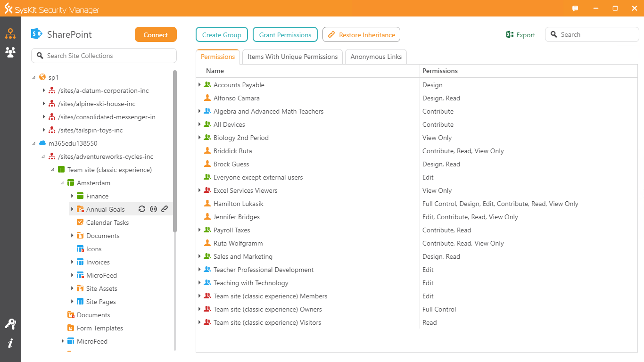The height and width of the screenshot is (362, 644).
Task: Open the info icon in sidebar
Action: pyautogui.click(x=10, y=343)
